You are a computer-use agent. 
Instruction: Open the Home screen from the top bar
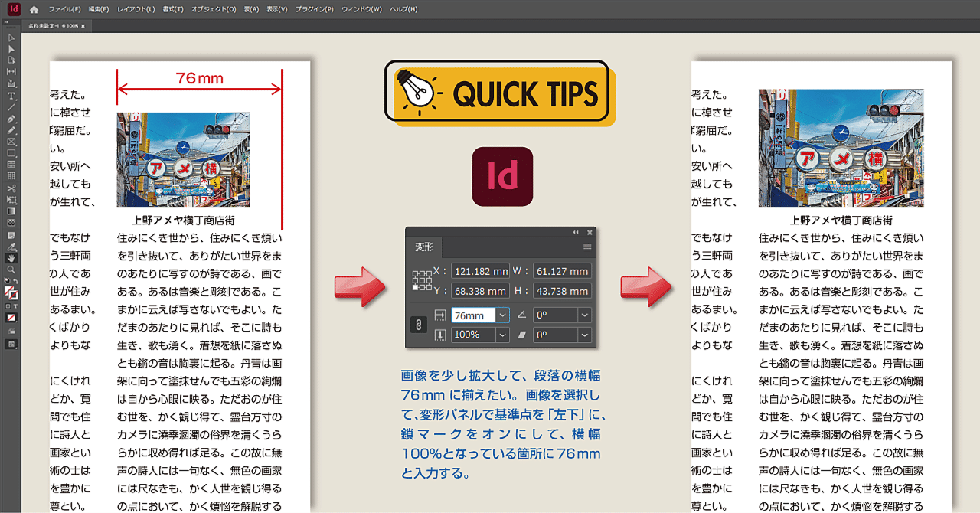34,10
